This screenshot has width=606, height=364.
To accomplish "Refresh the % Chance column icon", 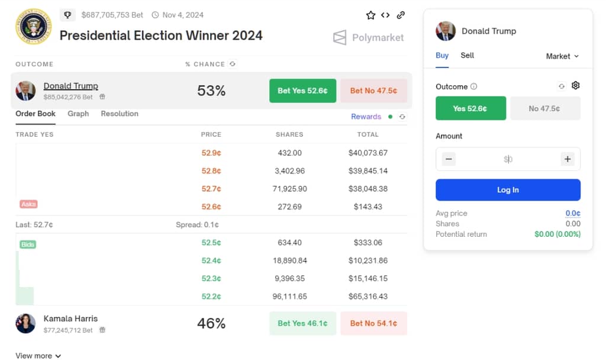I will 232,64.
